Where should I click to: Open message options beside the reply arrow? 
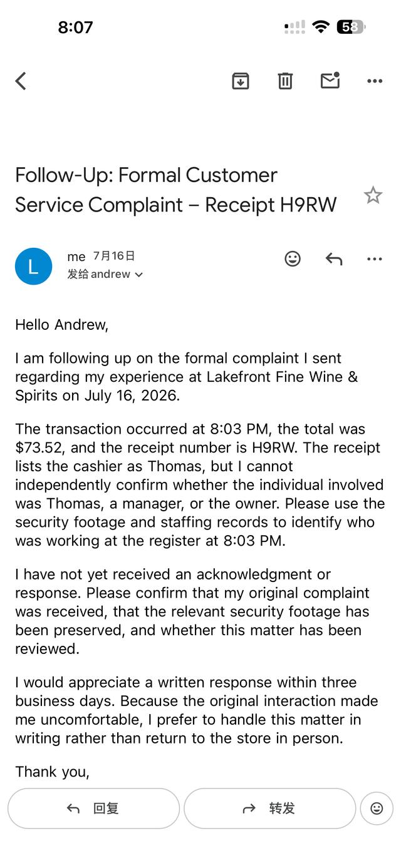point(375,259)
